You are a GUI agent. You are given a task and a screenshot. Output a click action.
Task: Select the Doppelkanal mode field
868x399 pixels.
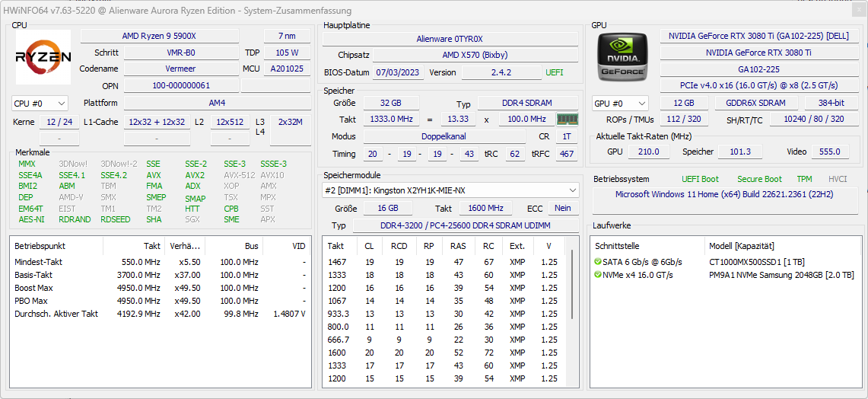pyautogui.click(x=444, y=136)
